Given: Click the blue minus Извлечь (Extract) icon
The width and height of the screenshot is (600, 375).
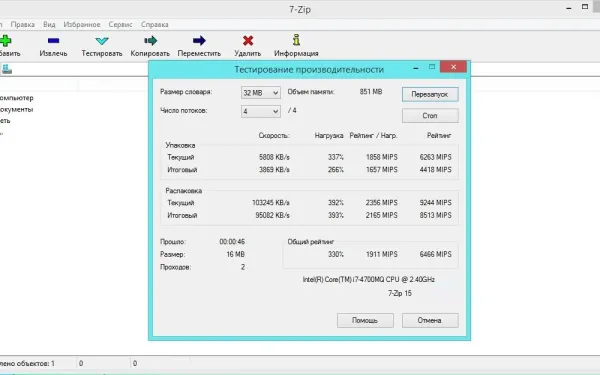Looking at the screenshot, I should (54, 41).
